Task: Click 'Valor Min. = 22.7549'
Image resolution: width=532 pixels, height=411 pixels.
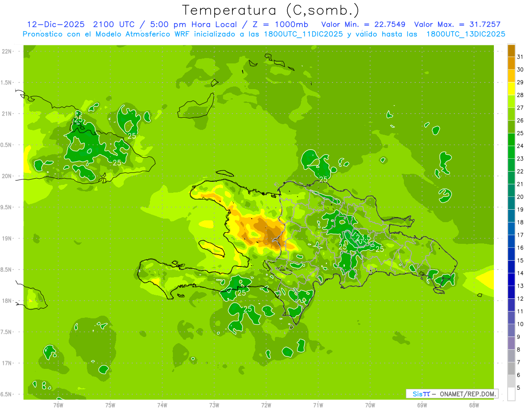Action: pyautogui.click(x=363, y=24)
